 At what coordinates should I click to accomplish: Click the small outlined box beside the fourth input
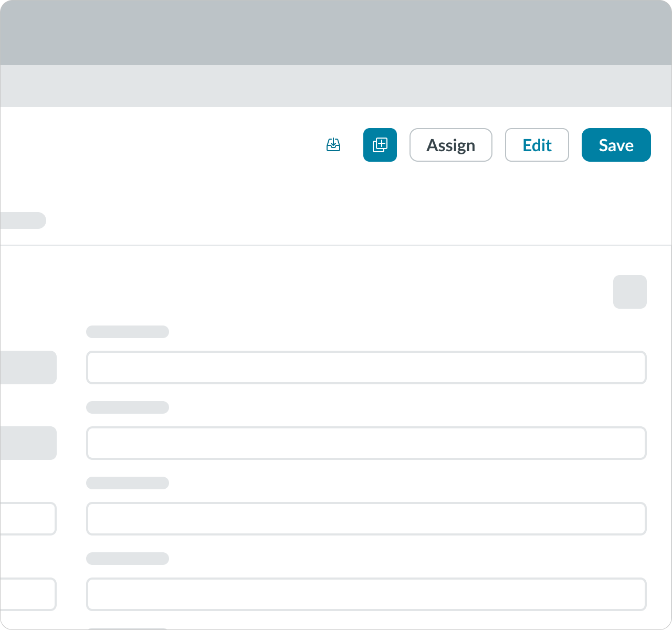pos(28,594)
